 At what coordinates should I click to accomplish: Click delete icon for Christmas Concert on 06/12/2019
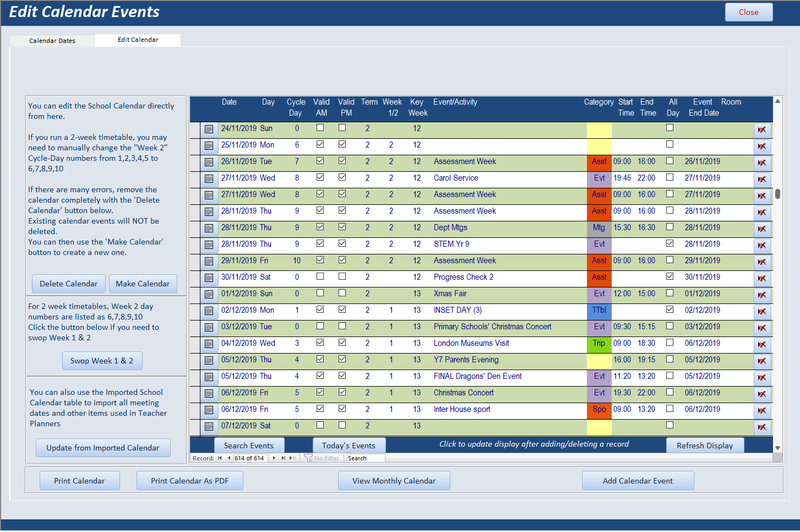[x=762, y=394]
